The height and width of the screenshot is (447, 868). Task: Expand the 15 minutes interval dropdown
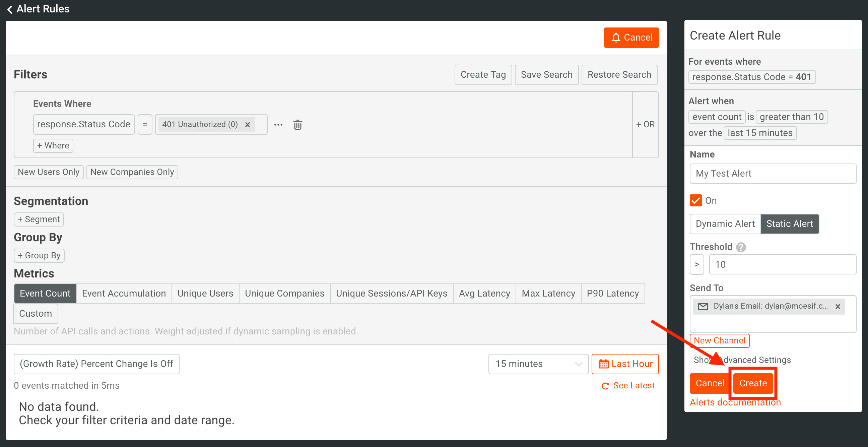click(538, 364)
